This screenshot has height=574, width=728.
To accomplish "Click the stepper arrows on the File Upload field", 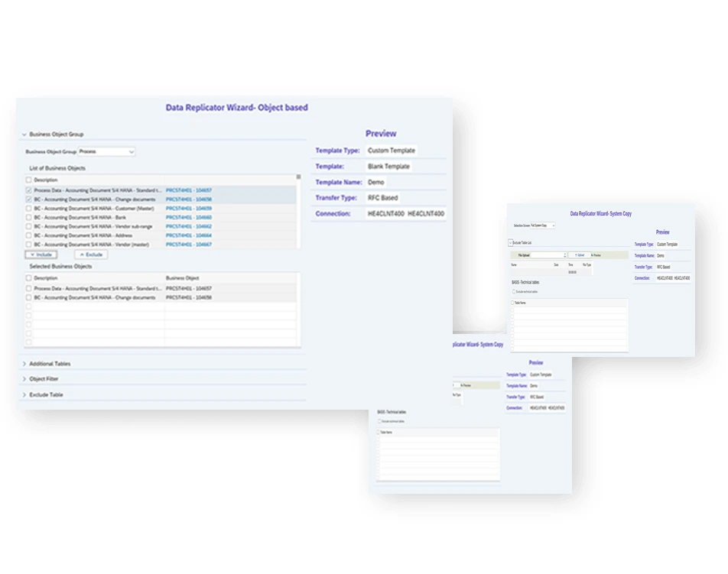I will point(564,255).
